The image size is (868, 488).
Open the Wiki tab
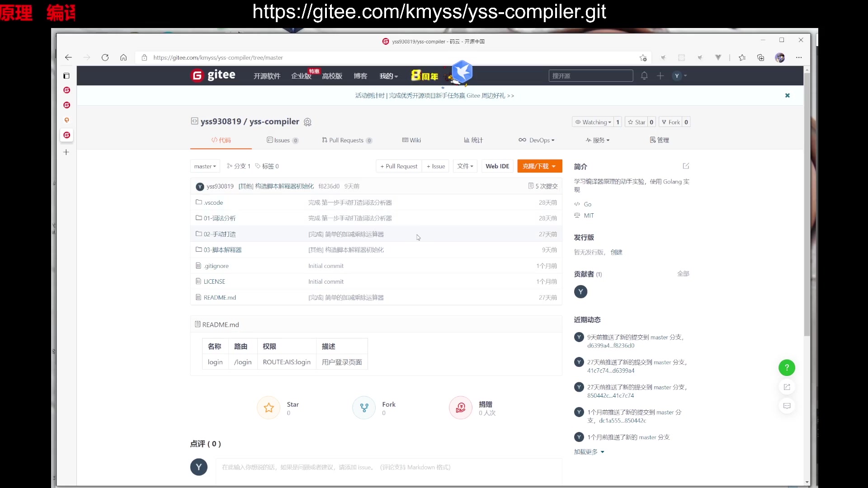pyautogui.click(x=411, y=140)
